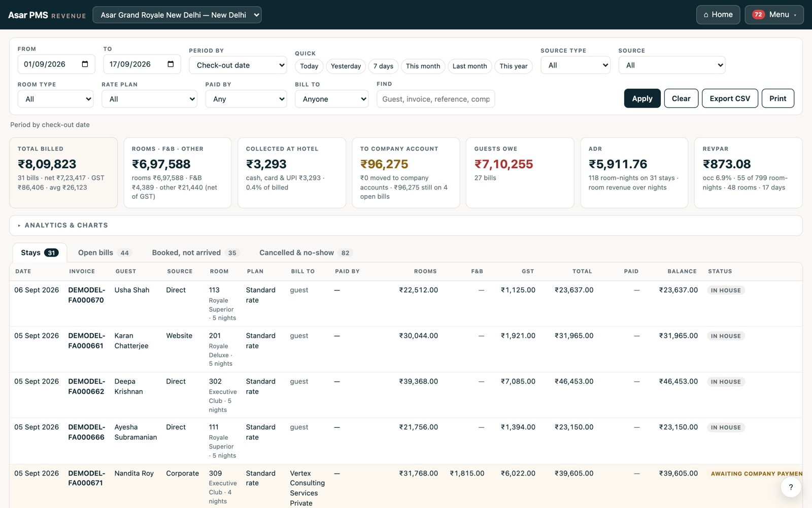Viewport: 812px width, 508px height.
Task: Open the Rate Plan dropdown
Action: (x=150, y=99)
